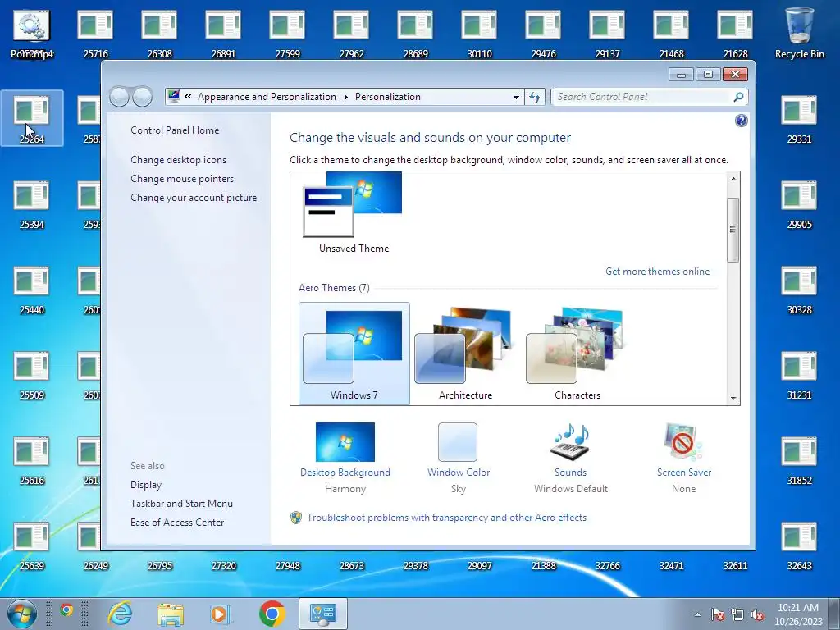Click in the Search Control Panel field
The image size is (840, 630).
click(641, 97)
